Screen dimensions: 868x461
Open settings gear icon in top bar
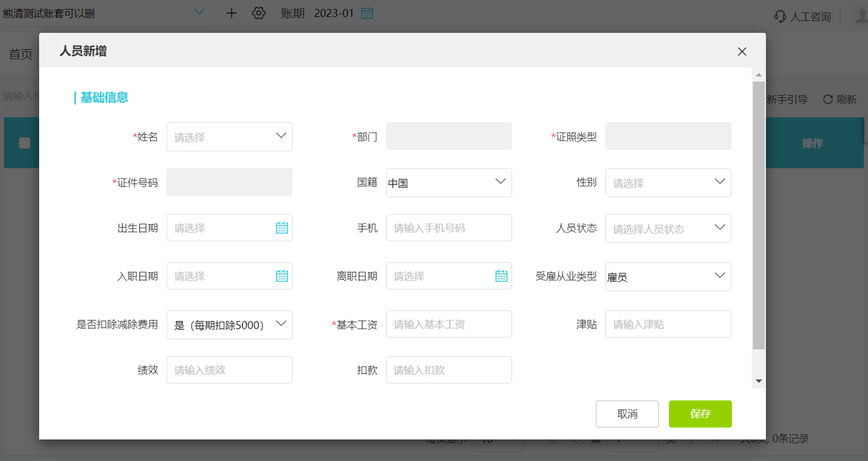pyautogui.click(x=259, y=13)
